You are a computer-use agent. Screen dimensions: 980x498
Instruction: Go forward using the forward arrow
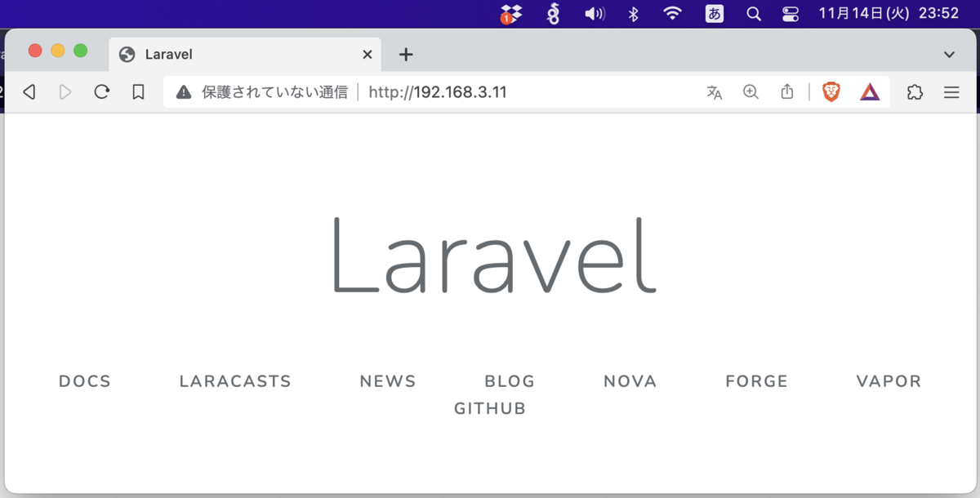pyautogui.click(x=65, y=92)
